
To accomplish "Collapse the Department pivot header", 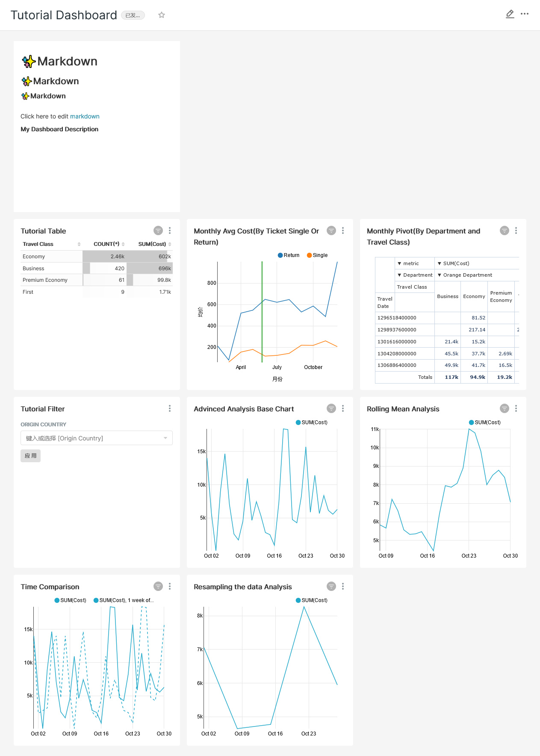I will click(399, 275).
